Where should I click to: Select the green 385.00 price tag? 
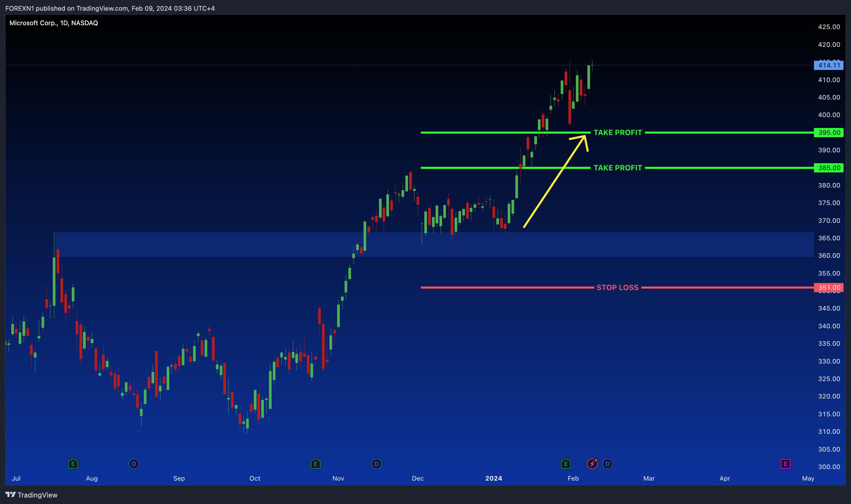pos(828,168)
